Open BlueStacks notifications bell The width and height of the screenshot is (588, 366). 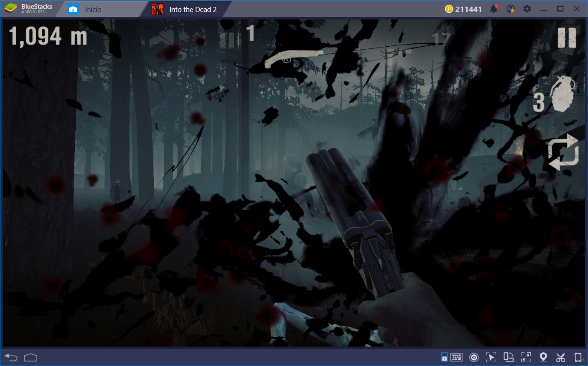click(x=494, y=9)
